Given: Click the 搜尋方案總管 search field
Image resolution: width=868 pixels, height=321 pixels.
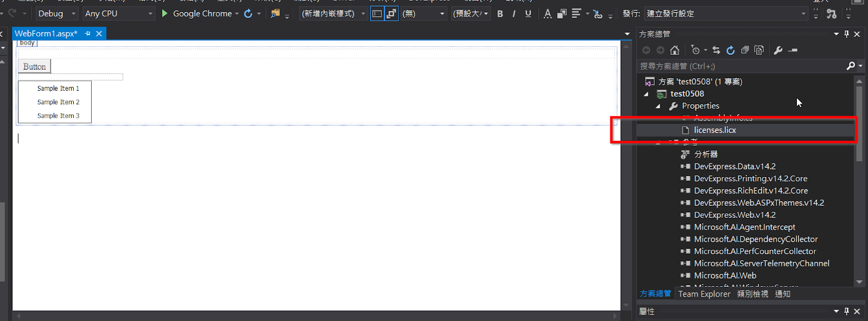Looking at the screenshot, I should 742,66.
